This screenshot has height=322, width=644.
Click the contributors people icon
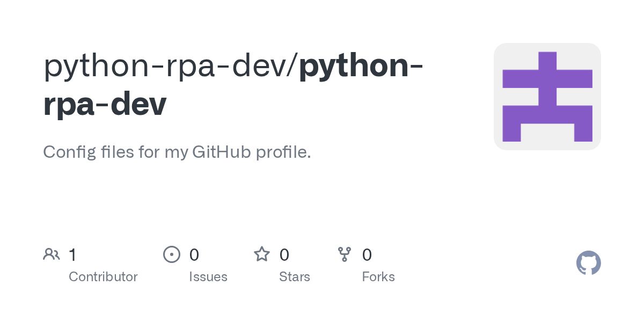pos(52,254)
